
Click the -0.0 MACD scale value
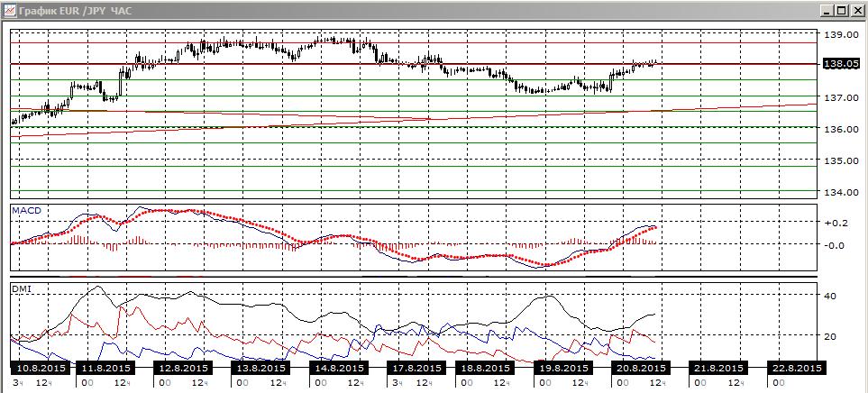[x=836, y=244]
